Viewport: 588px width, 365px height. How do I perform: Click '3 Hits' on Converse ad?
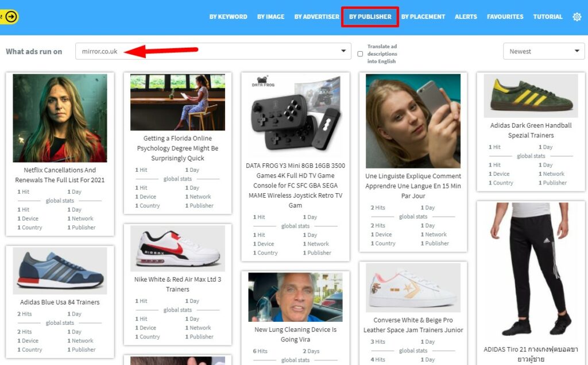coord(378,341)
